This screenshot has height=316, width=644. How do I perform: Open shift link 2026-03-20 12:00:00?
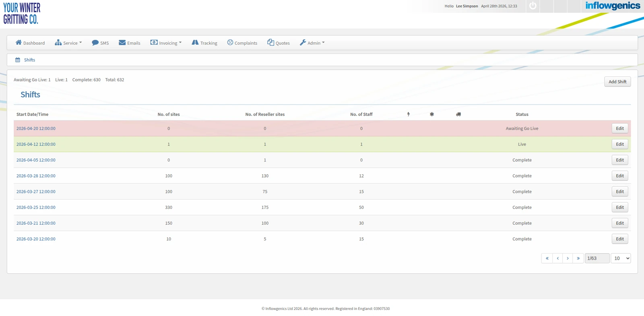36,239
